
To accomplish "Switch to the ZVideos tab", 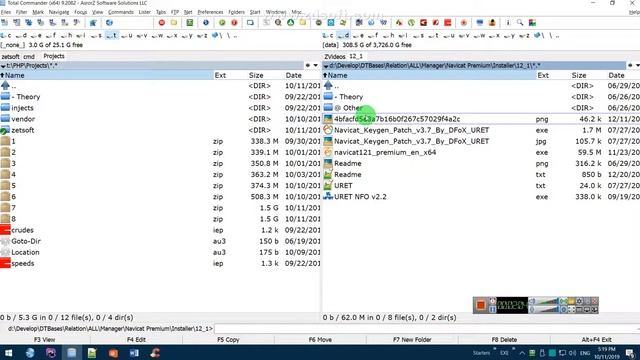I will tap(335, 56).
